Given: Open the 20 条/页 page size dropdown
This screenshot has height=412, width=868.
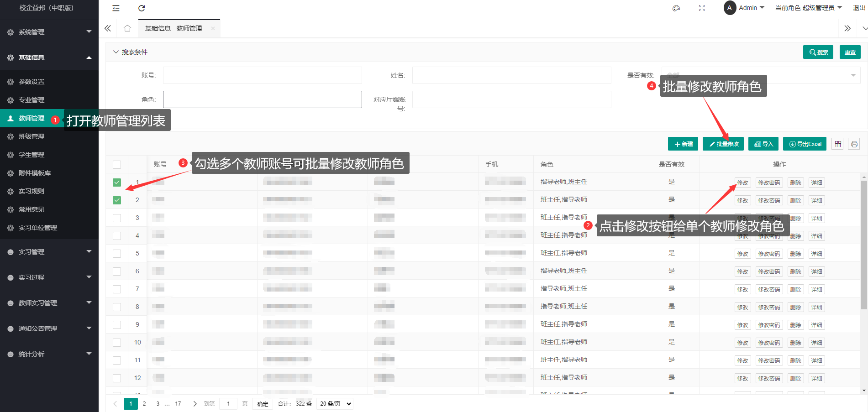Looking at the screenshot, I should pos(335,404).
